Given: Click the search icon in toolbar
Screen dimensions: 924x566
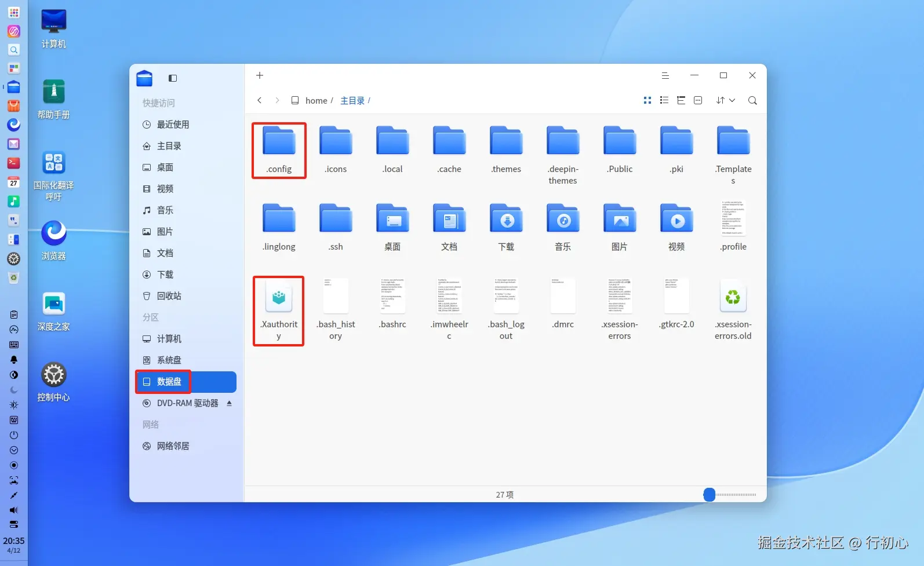Looking at the screenshot, I should pyautogui.click(x=752, y=100).
